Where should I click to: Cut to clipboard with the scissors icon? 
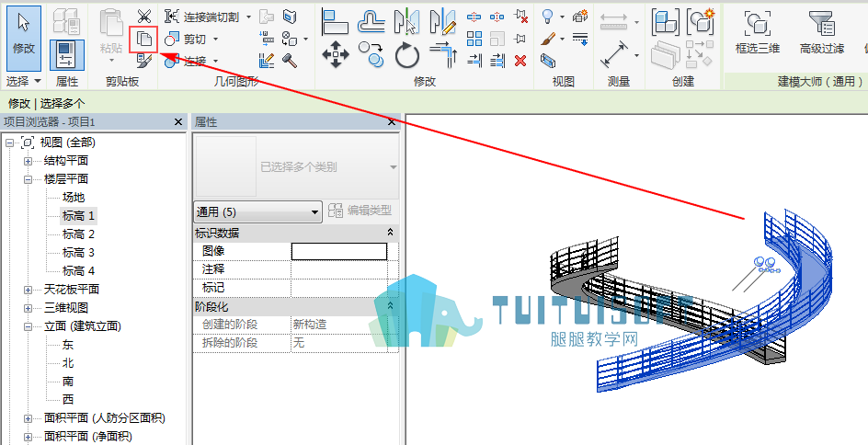click(x=144, y=16)
